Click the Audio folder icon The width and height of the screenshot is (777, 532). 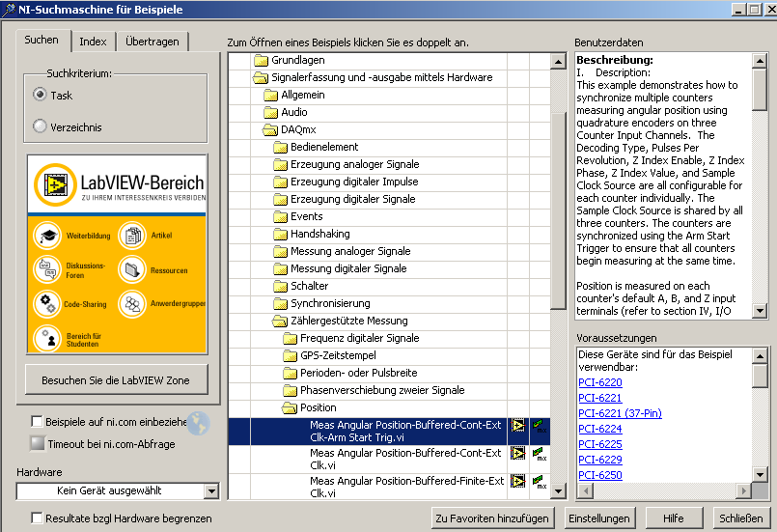(x=270, y=113)
